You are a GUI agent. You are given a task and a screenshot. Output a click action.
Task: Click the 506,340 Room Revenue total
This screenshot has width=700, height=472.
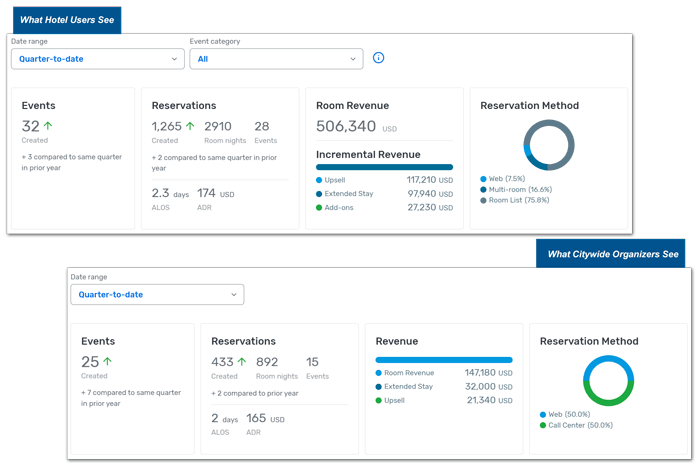pos(346,126)
